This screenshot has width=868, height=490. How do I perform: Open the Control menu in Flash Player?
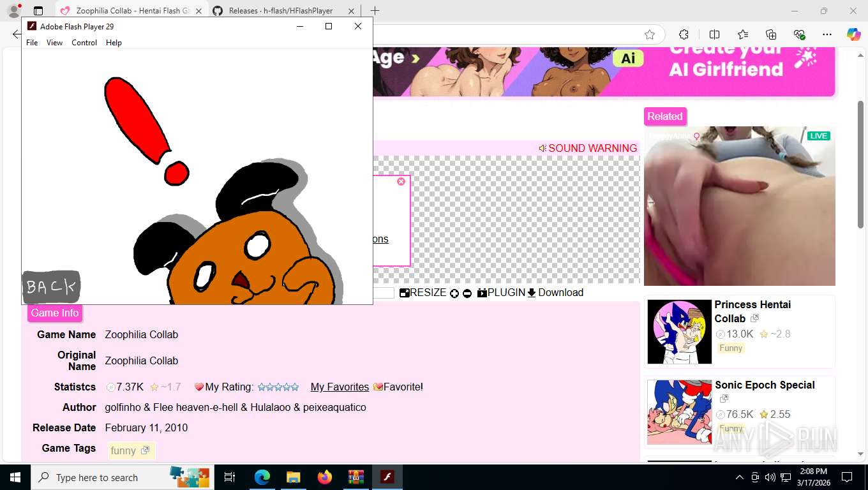[x=84, y=43]
